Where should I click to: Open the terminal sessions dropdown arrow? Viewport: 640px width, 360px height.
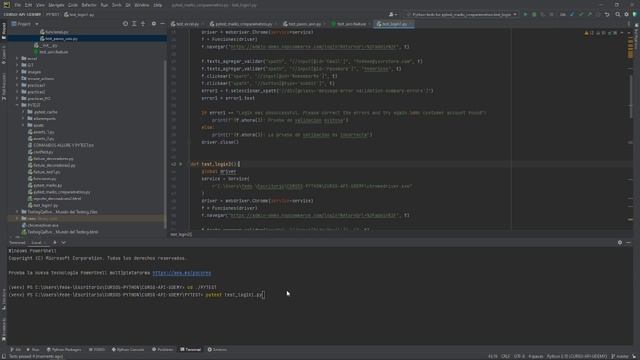point(64,242)
